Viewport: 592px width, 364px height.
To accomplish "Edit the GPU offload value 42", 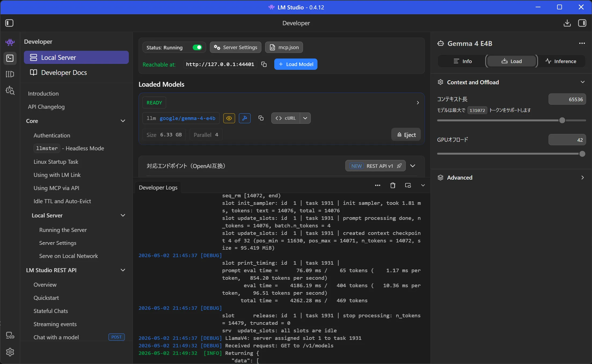I will click(x=567, y=140).
